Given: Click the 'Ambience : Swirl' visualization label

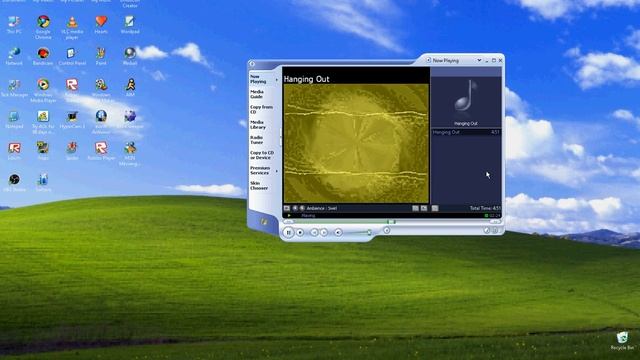Looking at the screenshot, I should pos(322,208).
